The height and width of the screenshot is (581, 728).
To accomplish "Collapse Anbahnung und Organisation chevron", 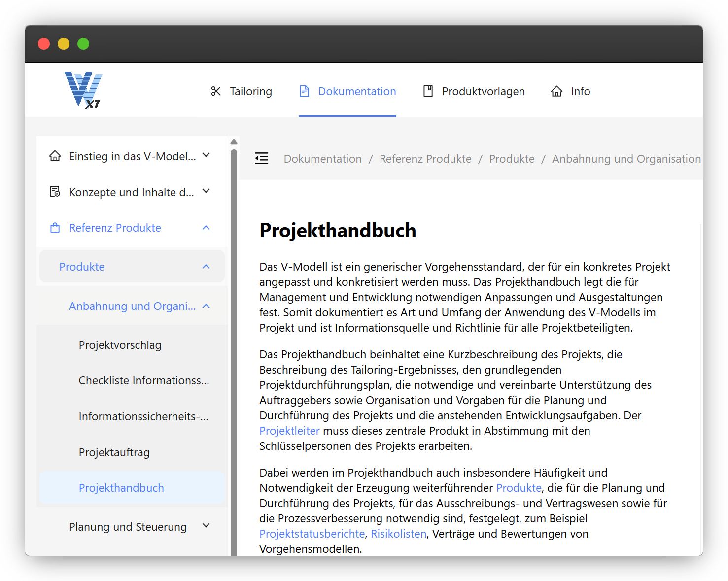I will click(x=206, y=306).
